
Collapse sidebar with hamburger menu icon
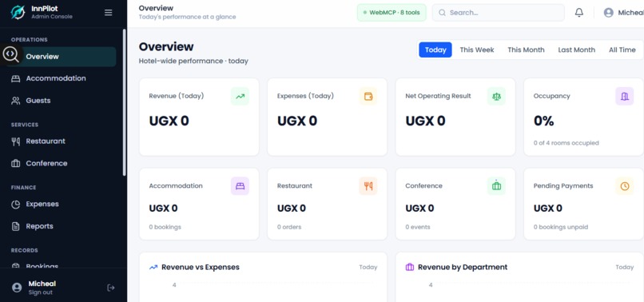pyautogui.click(x=109, y=13)
